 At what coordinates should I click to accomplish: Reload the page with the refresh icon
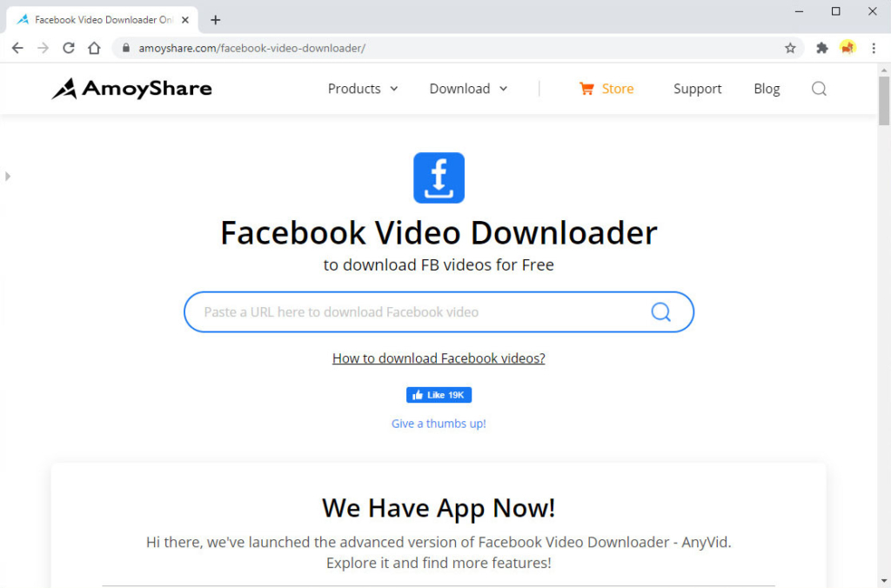[69, 49]
